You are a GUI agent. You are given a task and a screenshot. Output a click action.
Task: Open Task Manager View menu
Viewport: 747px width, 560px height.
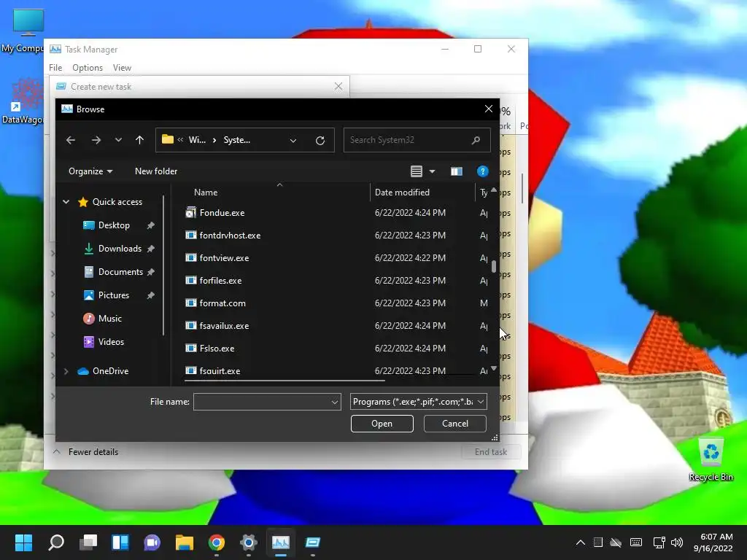point(122,68)
